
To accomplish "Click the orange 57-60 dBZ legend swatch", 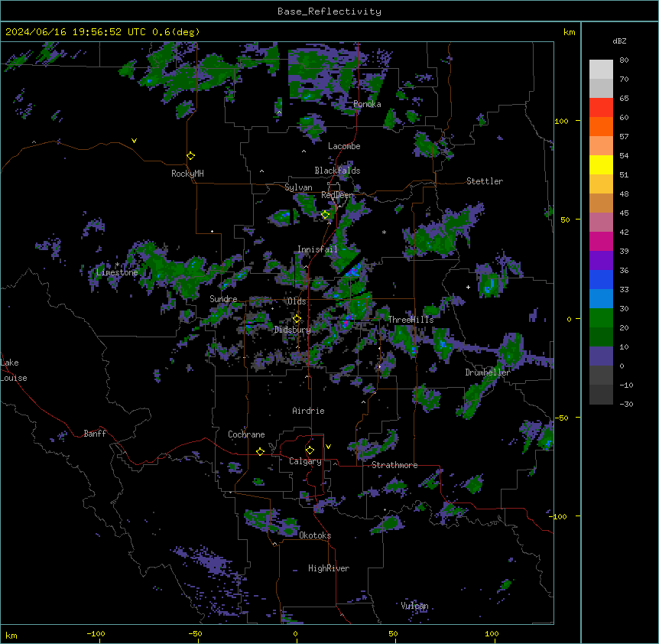I will (x=601, y=126).
